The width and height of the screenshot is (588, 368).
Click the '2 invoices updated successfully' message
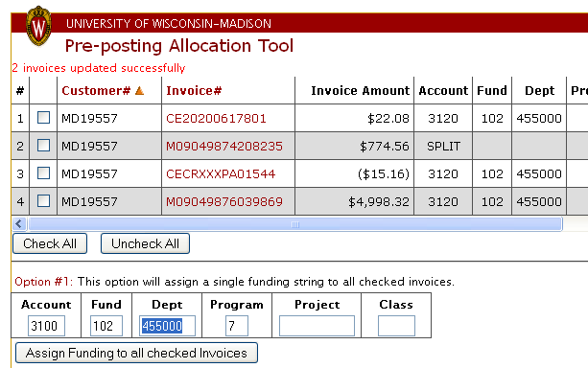click(x=99, y=68)
